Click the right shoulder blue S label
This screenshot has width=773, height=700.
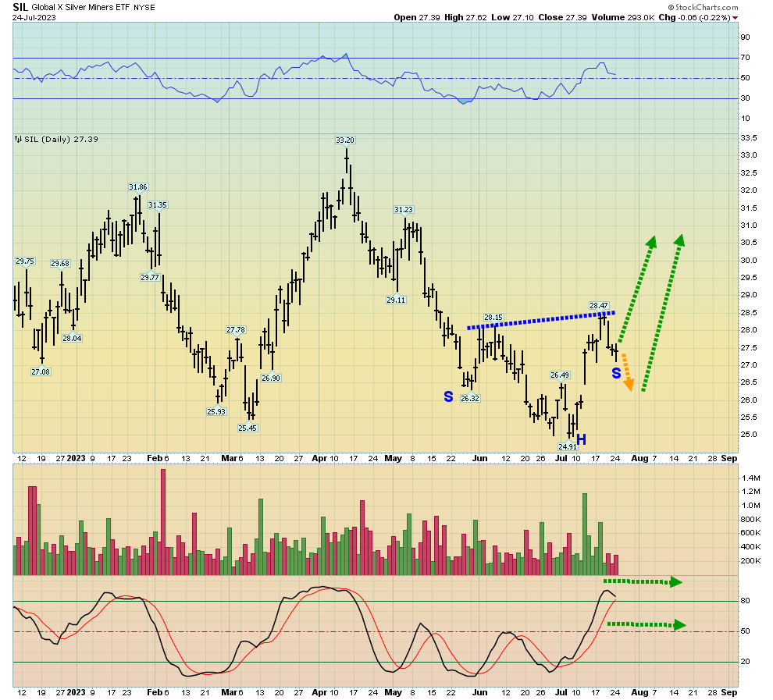pos(616,373)
